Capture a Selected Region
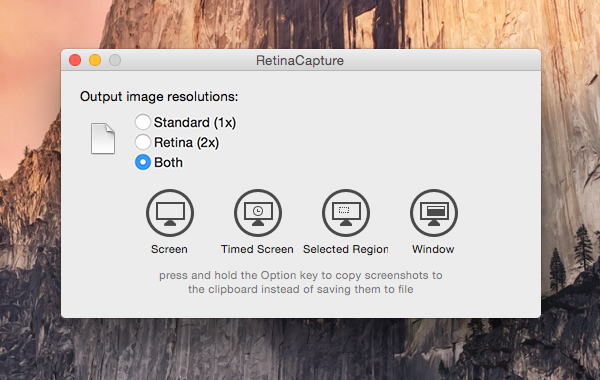This screenshot has height=380, width=600. coord(346,213)
